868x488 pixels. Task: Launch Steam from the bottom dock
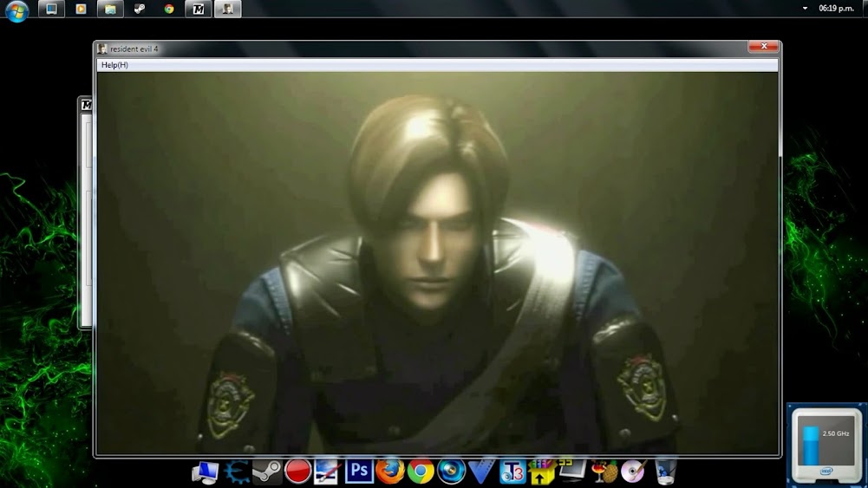click(x=267, y=472)
